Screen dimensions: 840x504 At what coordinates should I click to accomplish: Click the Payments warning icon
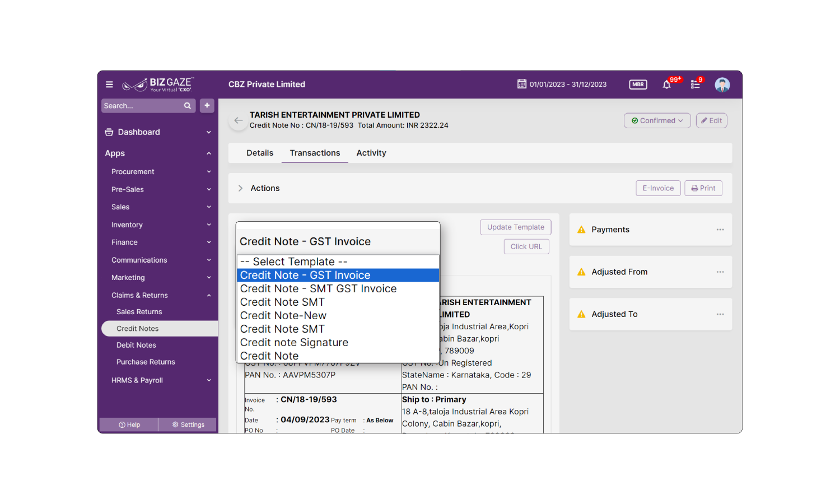pos(581,230)
